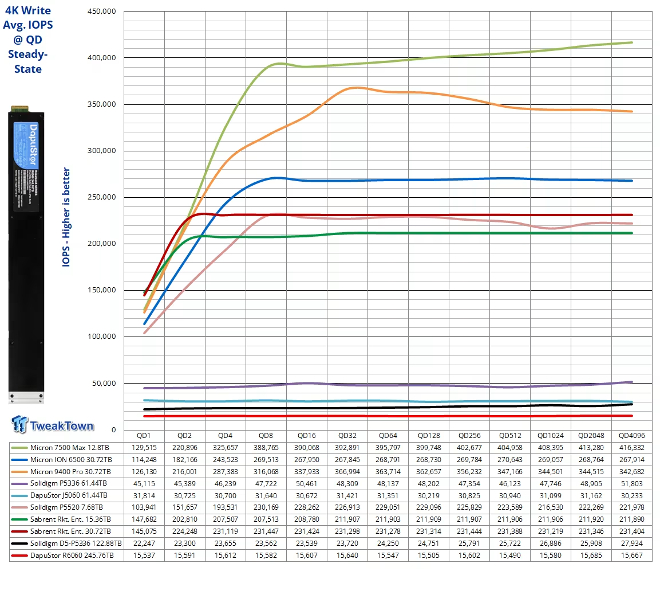Select the 'Micron ION 6500 30.72TB' legend label

[70, 460]
